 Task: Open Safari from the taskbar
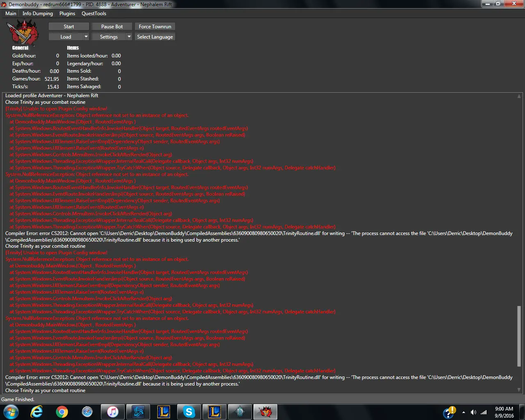coord(87,412)
